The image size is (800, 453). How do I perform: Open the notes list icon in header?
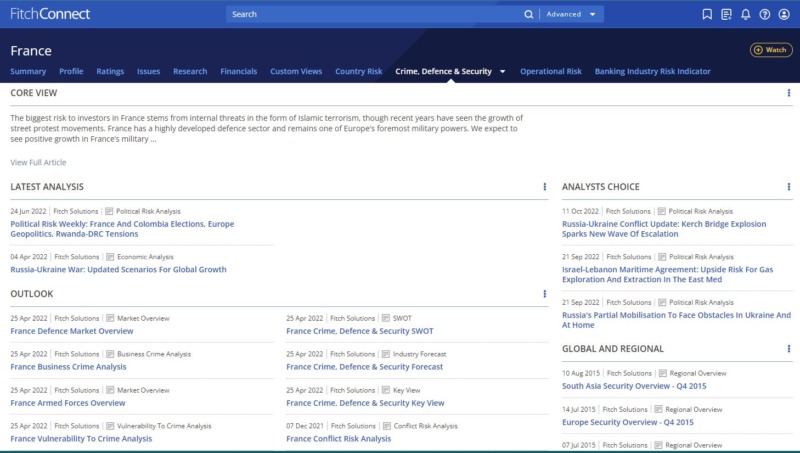pyautogui.click(x=726, y=14)
